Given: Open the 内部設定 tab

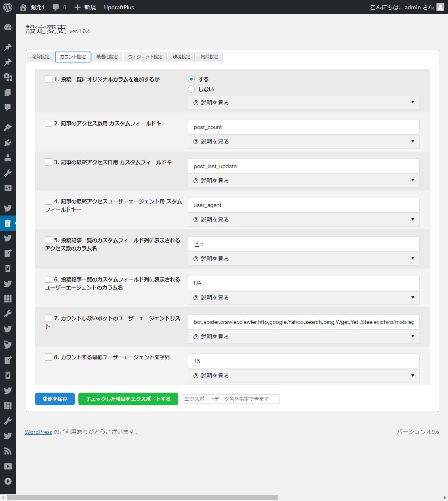Looking at the screenshot, I should point(209,57).
